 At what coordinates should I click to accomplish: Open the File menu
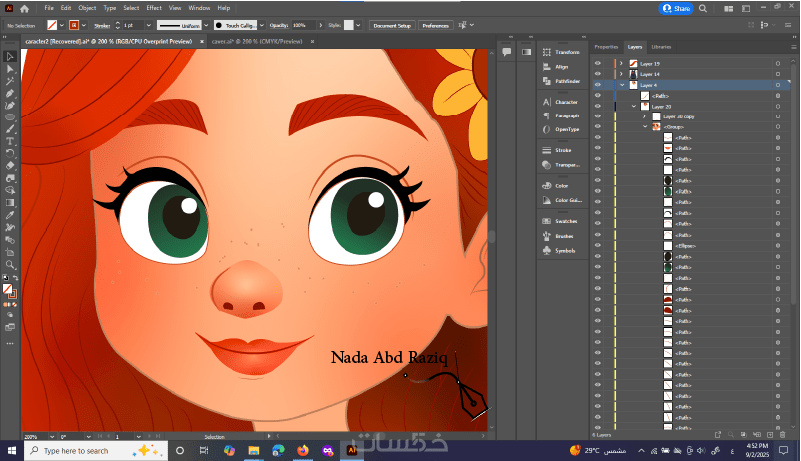point(49,8)
